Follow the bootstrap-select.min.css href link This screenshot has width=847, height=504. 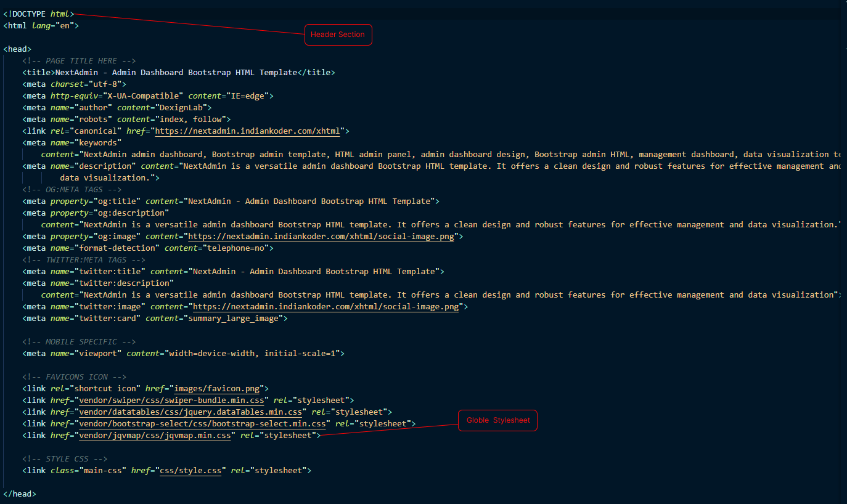pyautogui.click(x=202, y=423)
